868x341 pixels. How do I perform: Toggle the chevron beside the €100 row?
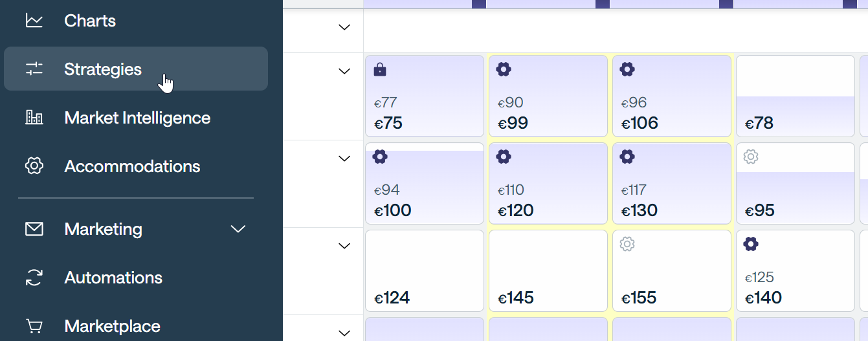[x=344, y=159]
